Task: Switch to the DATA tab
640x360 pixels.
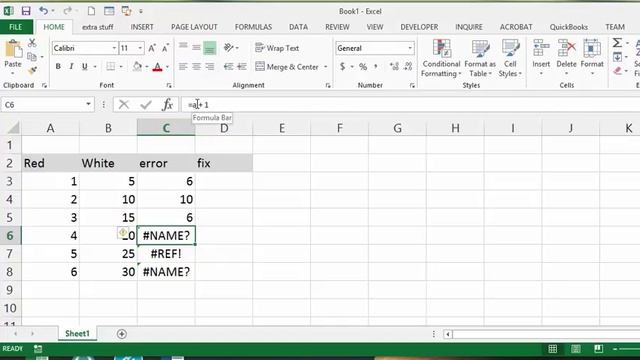Action: [x=298, y=27]
